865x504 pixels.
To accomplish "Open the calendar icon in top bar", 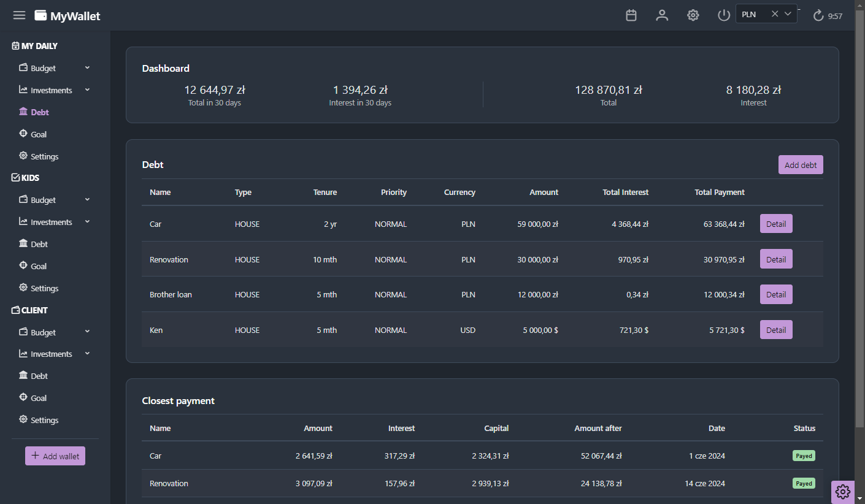I will [x=631, y=15].
